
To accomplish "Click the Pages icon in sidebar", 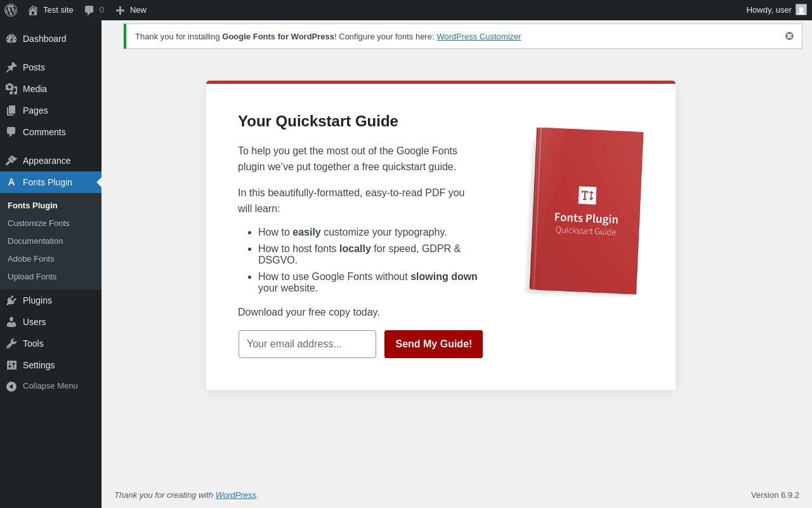I will [x=11, y=110].
